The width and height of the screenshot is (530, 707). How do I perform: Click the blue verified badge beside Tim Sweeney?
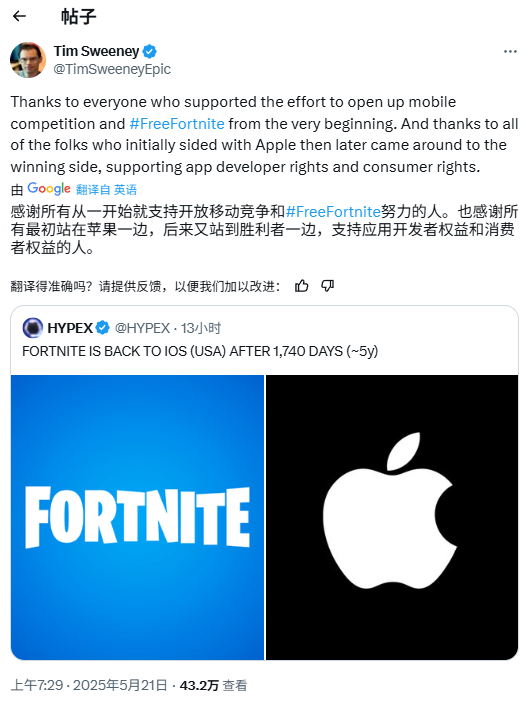[150, 51]
